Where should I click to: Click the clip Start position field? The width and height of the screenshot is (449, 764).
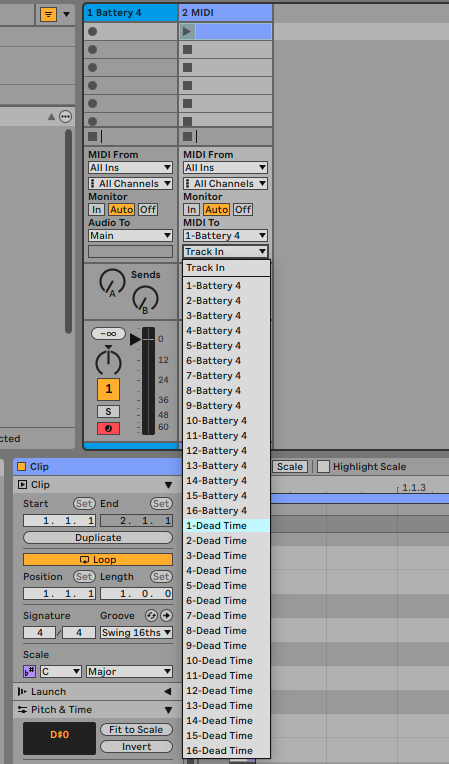[x=59, y=520]
